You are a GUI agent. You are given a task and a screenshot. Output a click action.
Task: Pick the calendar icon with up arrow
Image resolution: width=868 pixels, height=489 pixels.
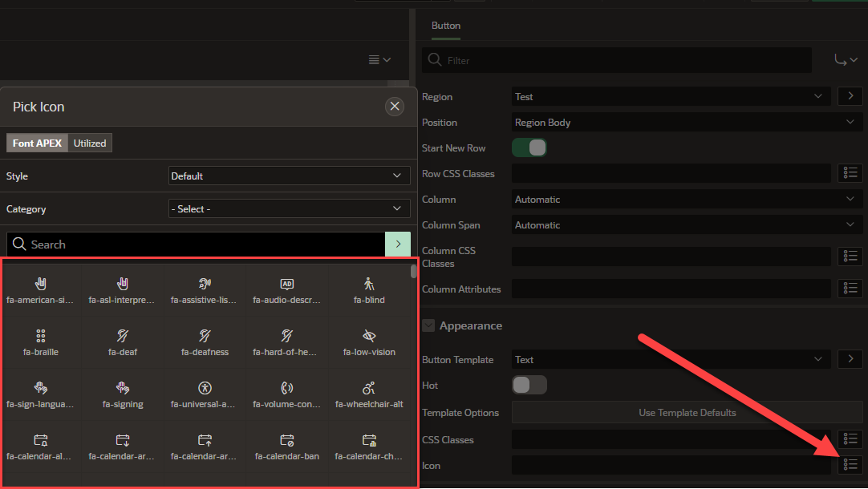pos(205,447)
